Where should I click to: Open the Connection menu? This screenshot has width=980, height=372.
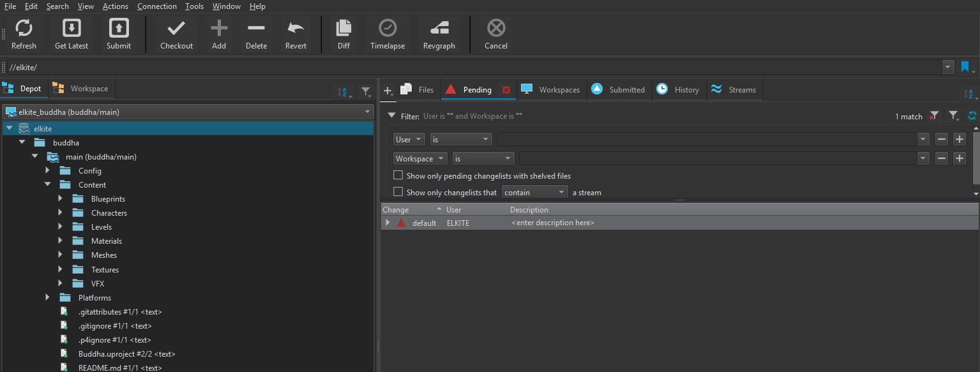pyautogui.click(x=156, y=6)
